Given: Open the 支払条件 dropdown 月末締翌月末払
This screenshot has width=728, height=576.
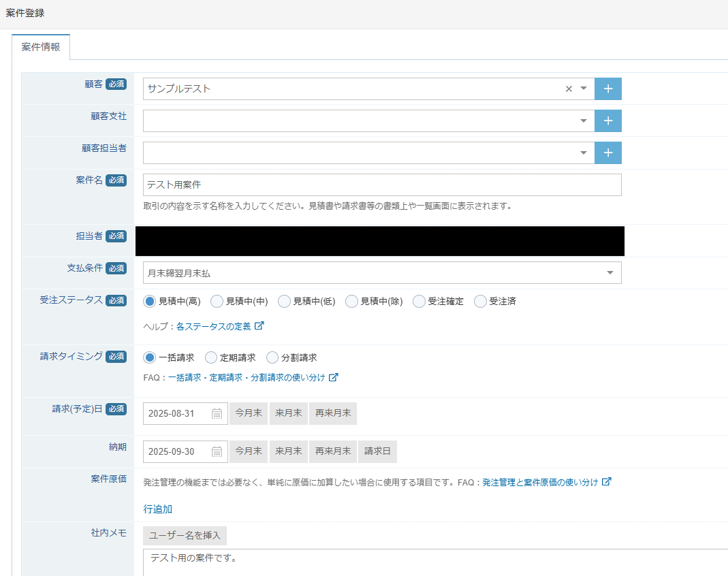Looking at the screenshot, I should coord(610,273).
